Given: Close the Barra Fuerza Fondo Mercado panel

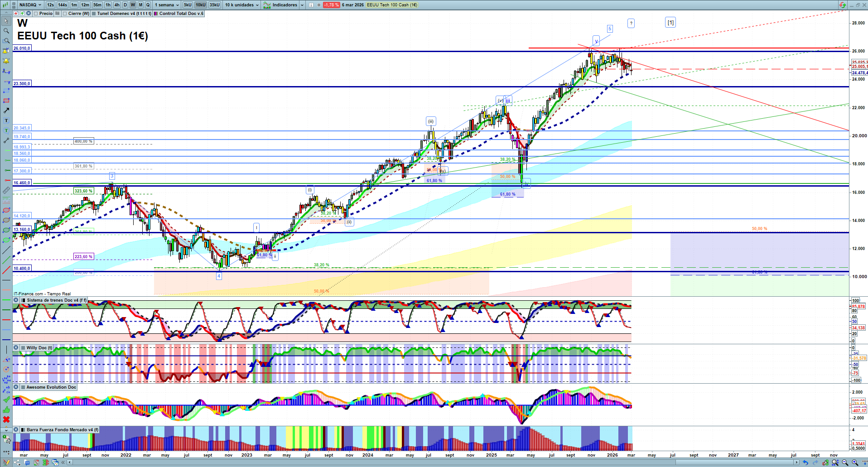Looking at the screenshot, I should point(16,430).
